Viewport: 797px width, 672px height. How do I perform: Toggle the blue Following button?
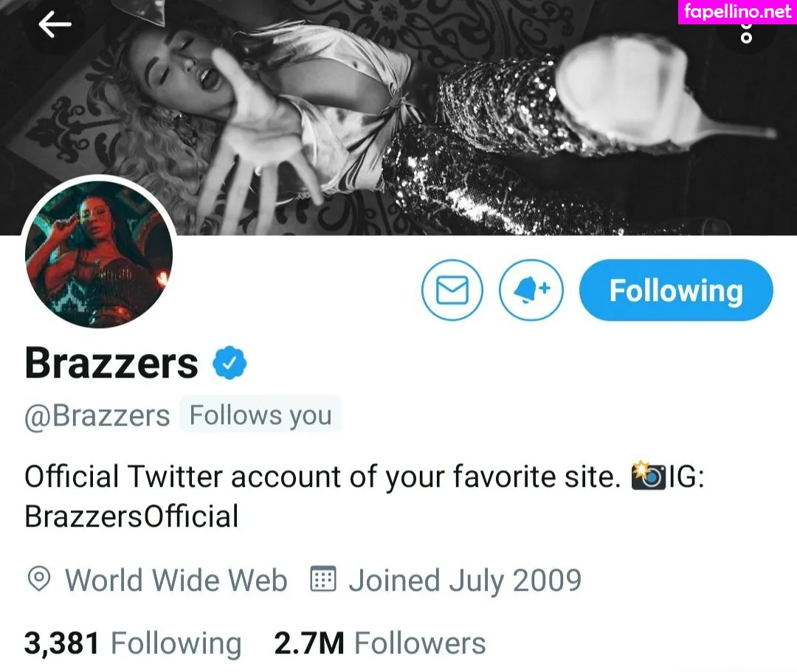coord(676,290)
